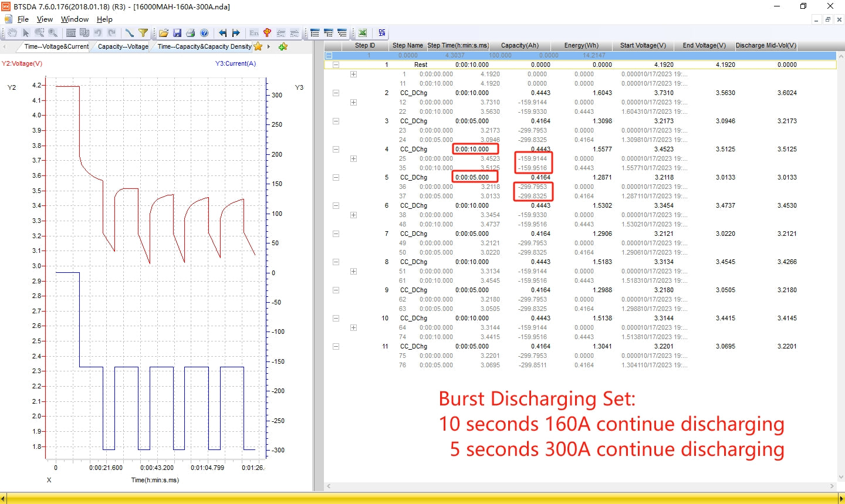Sort by Capacity(Ah) column header
Viewport: 845px width, 504px height.
point(519,45)
